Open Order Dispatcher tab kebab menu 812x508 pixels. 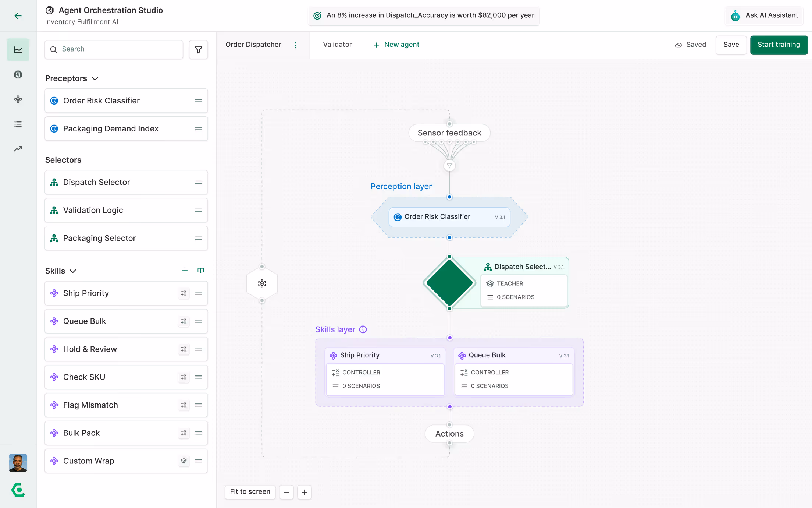[295, 45]
